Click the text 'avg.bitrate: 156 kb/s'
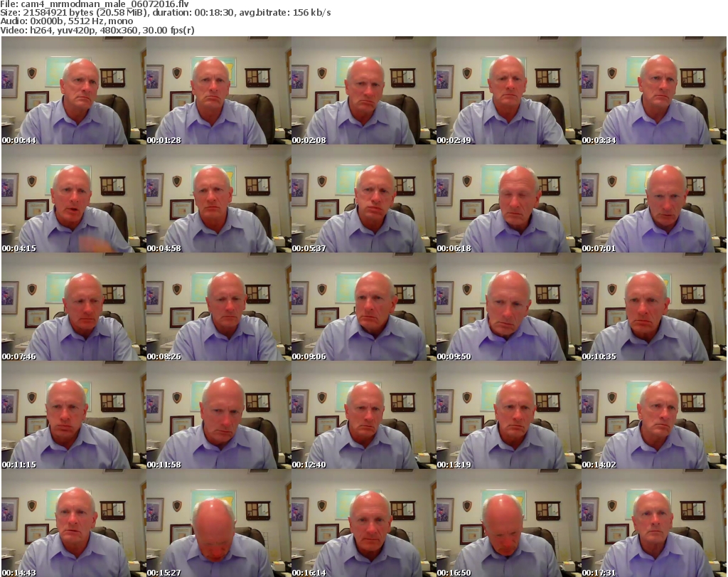The image size is (728, 577). coord(285,13)
